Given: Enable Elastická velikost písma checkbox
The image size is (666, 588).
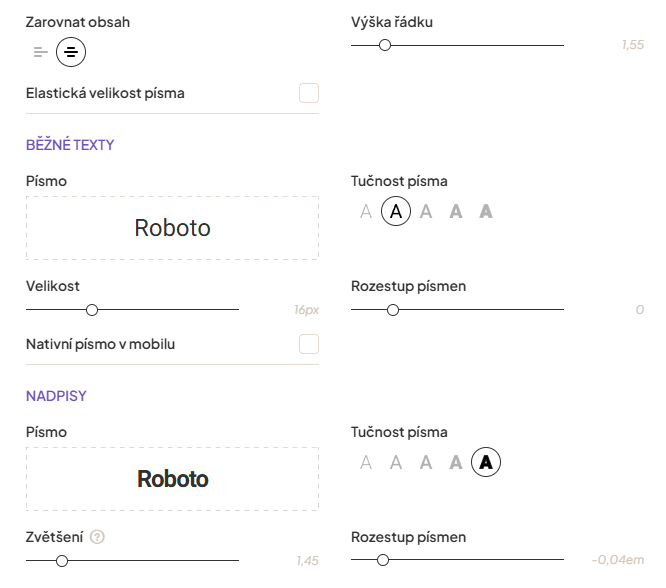Looking at the screenshot, I should point(309,94).
